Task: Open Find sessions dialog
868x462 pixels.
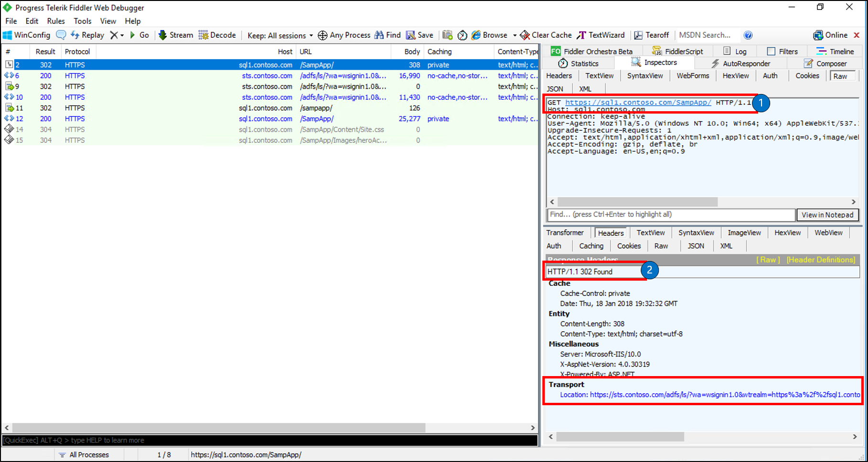Action: 388,35
